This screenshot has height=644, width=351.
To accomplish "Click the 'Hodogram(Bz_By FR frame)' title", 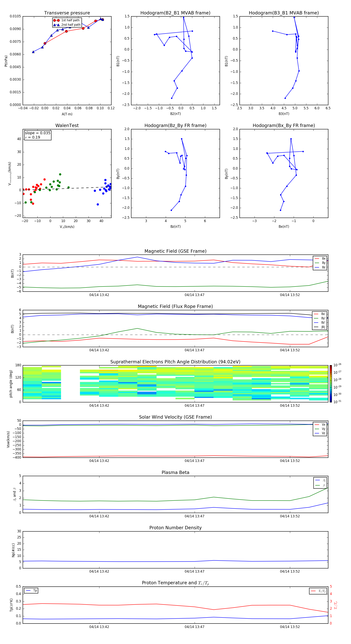I will [175, 125].
